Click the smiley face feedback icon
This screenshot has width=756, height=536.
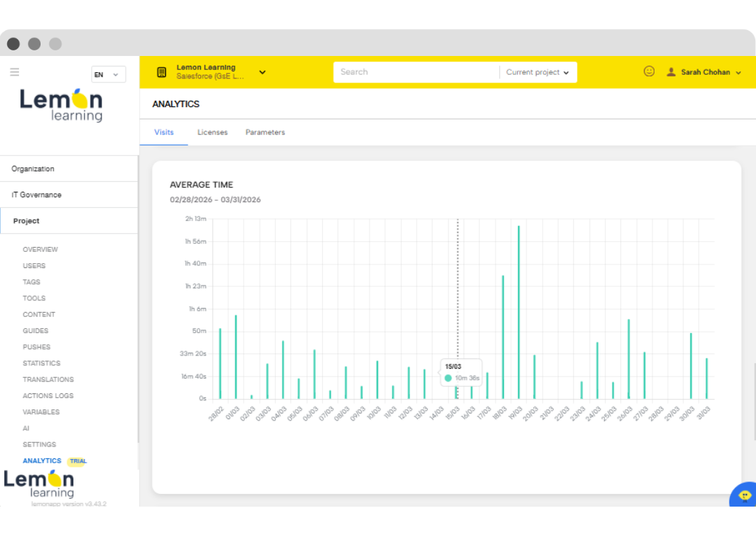(x=649, y=71)
